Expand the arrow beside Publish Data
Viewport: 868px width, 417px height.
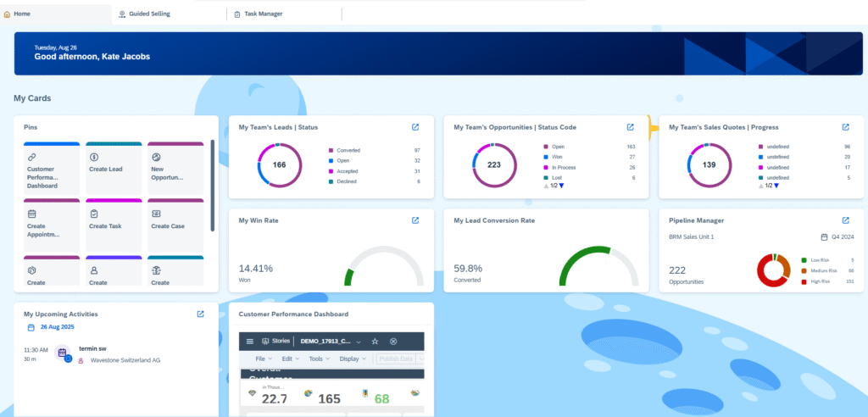420,359
